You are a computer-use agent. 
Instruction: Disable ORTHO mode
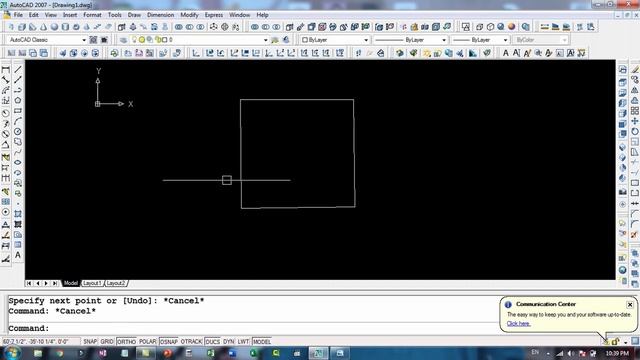coord(127,342)
